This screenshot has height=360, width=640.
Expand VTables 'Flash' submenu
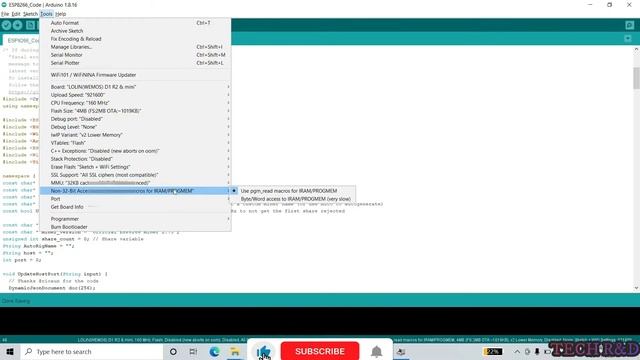(x=136, y=143)
